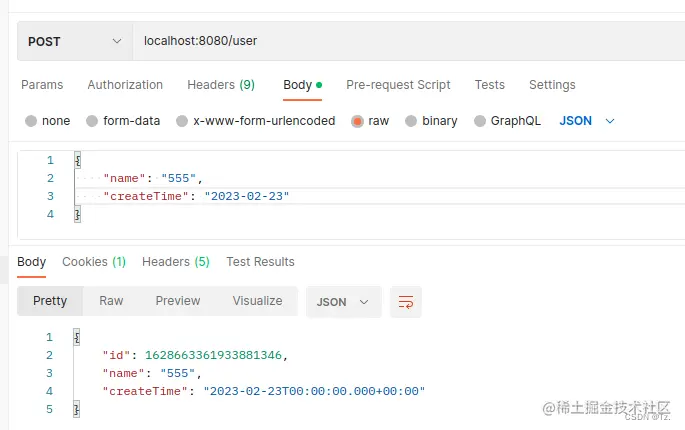Switch to the Tests tab
The image size is (685, 430).
490,85
